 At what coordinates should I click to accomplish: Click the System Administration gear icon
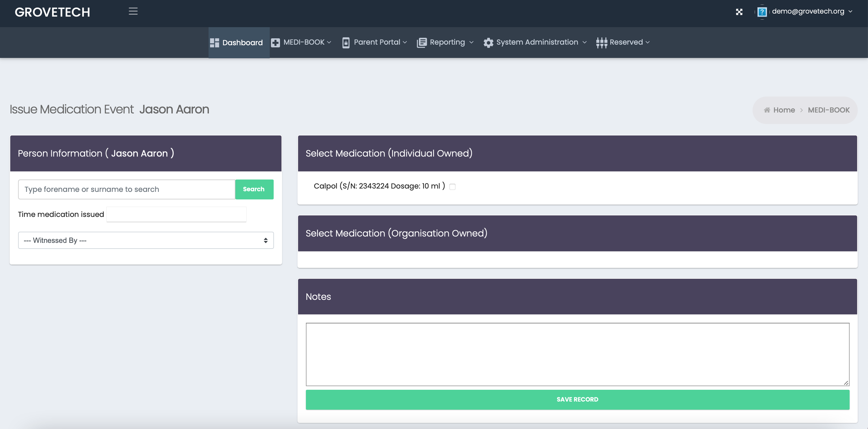pyautogui.click(x=488, y=43)
